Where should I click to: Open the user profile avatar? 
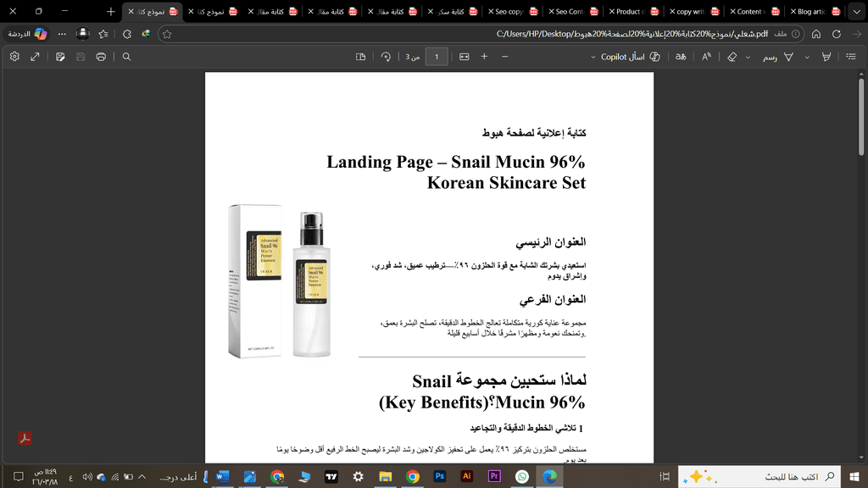pos(82,34)
